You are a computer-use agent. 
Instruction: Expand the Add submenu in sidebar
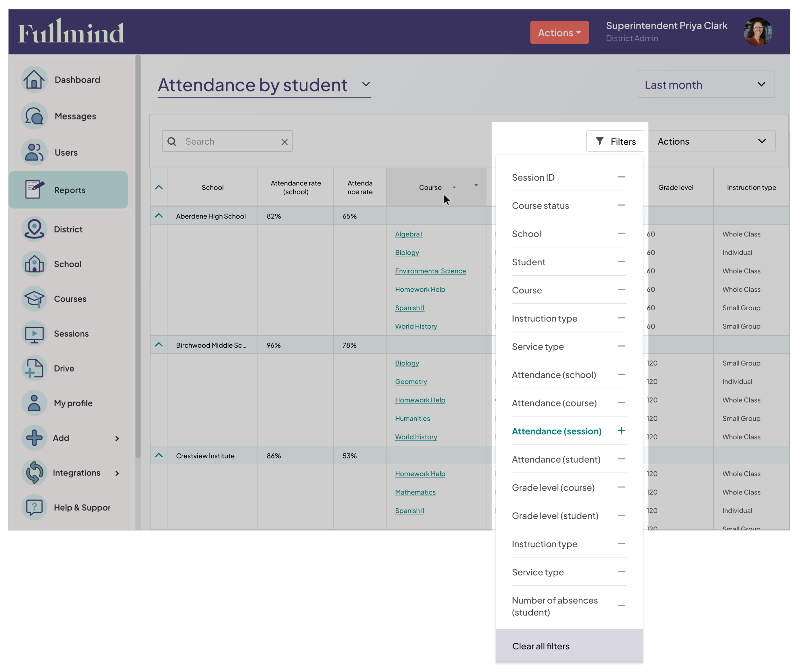117,438
